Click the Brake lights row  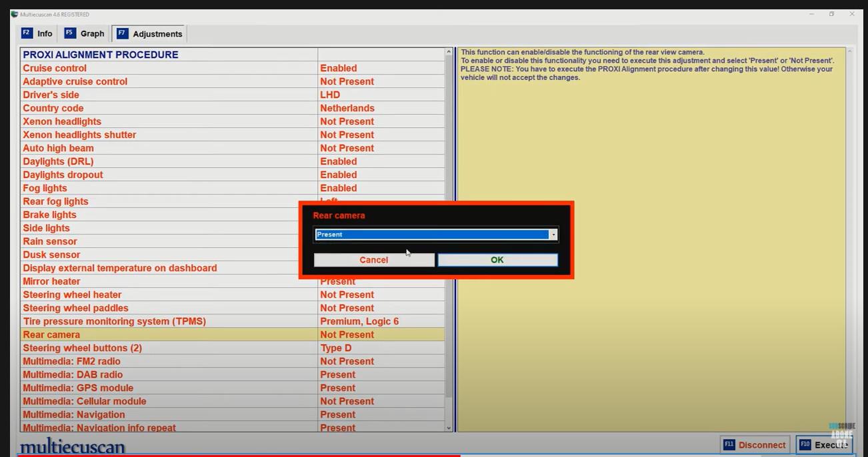pyautogui.click(x=160, y=215)
